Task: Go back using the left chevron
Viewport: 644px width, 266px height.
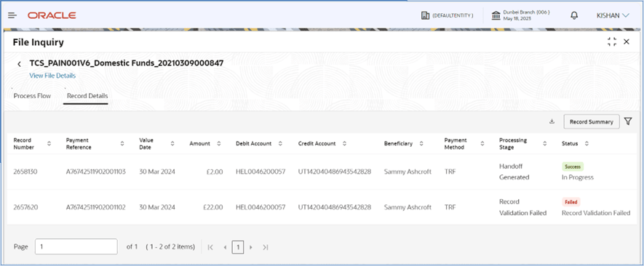Action: point(19,64)
